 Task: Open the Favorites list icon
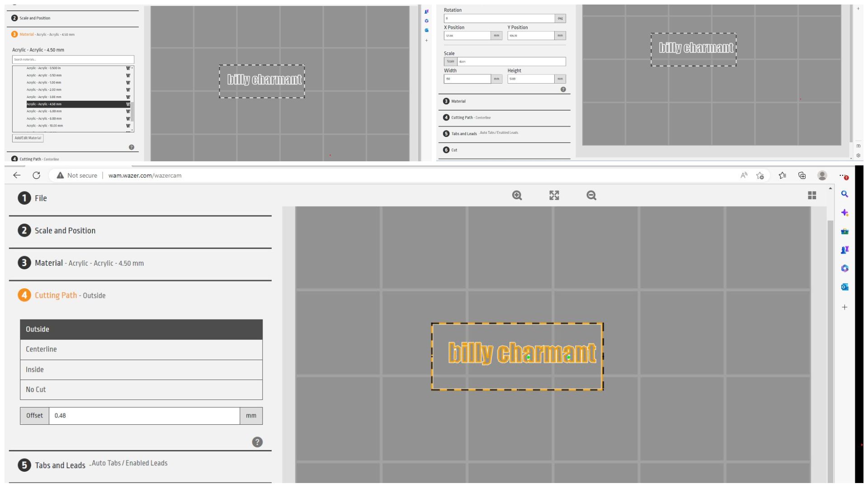click(782, 175)
